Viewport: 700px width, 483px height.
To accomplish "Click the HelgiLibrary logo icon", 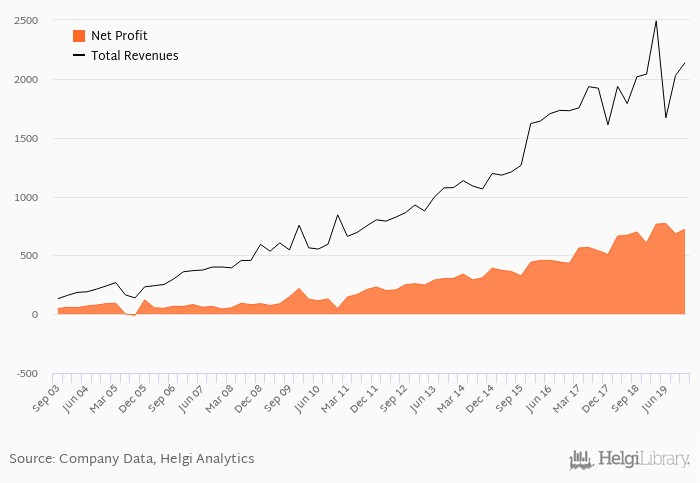I will [x=580, y=459].
